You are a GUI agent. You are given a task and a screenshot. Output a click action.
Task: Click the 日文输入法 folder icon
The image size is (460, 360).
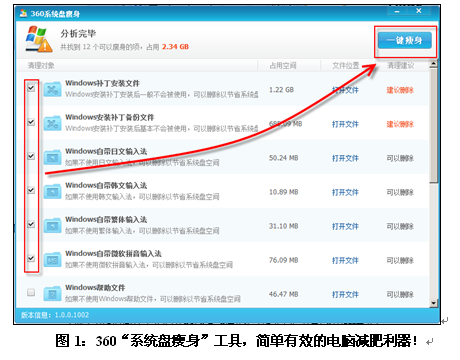[x=53, y=157]
